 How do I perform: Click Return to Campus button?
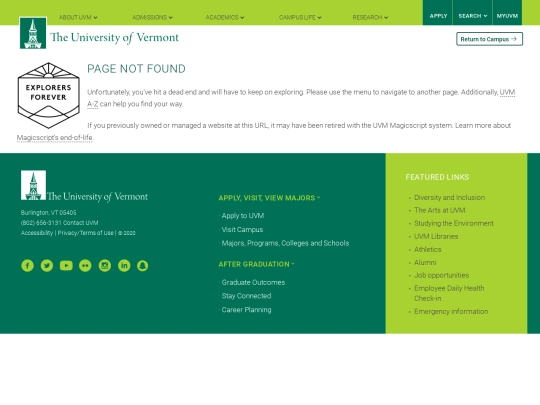tap(489, 39)
